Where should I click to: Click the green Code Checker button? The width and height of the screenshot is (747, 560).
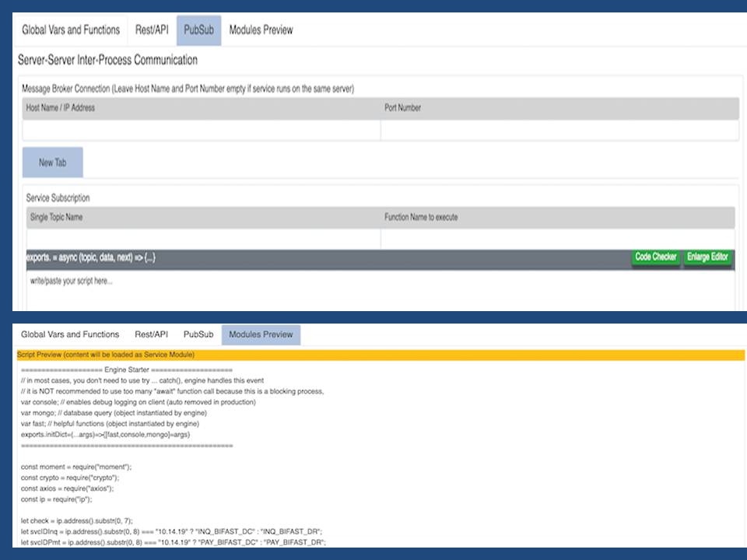tap(655, 257)
